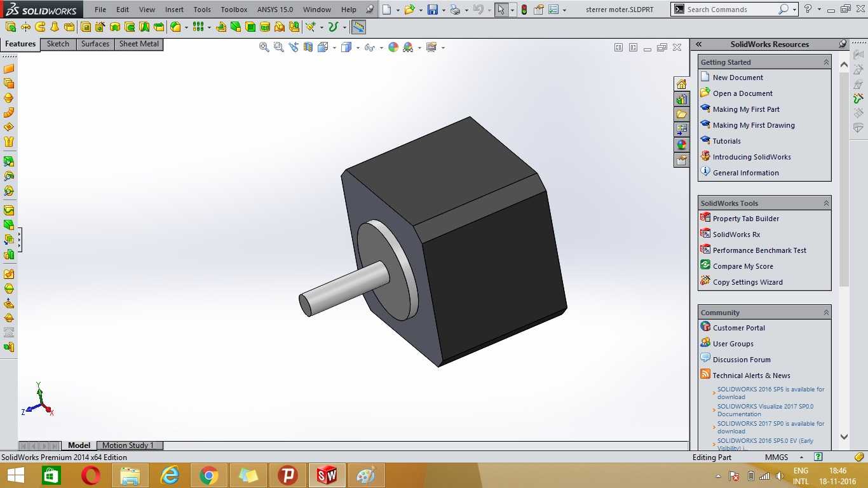Click the Windows Start button

[x=15, y=475]
